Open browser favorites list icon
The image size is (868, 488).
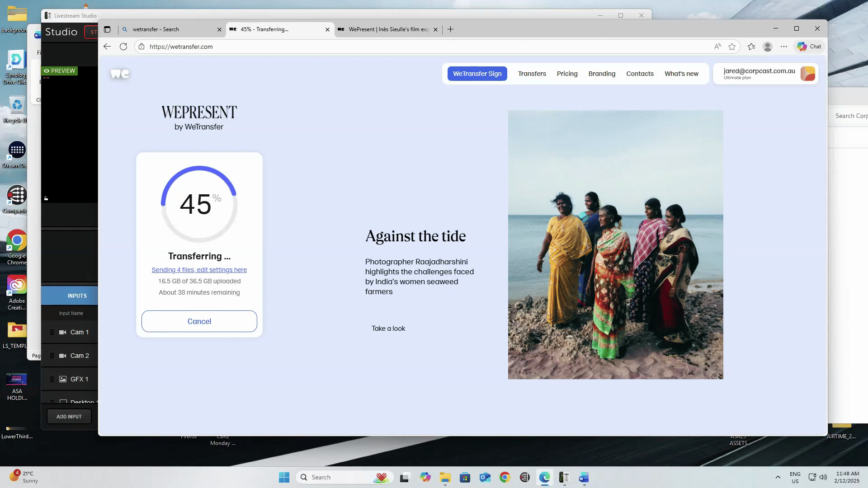751,47
